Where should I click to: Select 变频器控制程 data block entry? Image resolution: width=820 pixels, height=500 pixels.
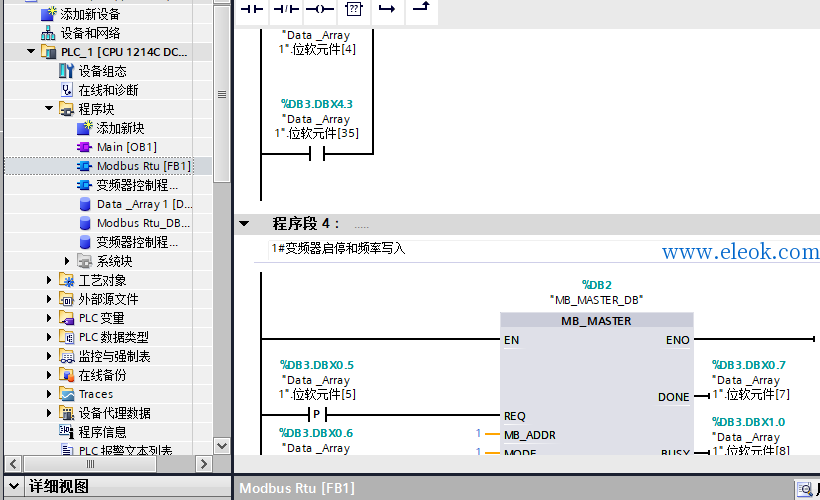coord(137,242)
